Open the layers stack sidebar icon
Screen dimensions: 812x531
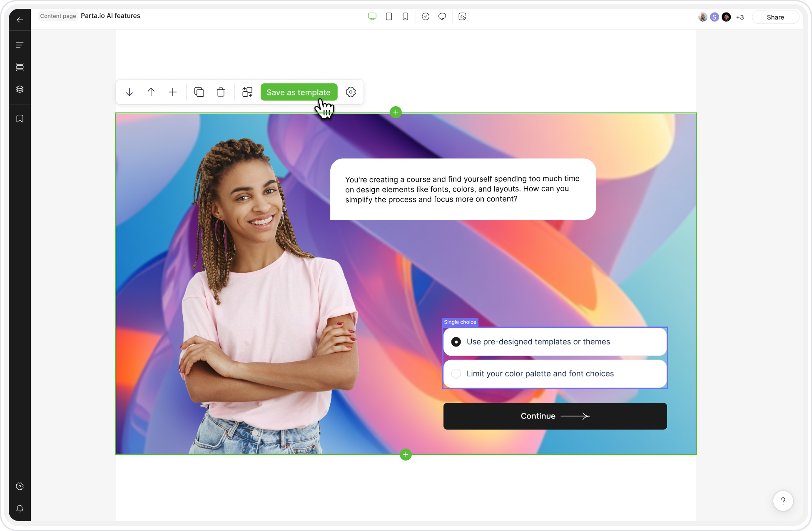pos(20,89)
